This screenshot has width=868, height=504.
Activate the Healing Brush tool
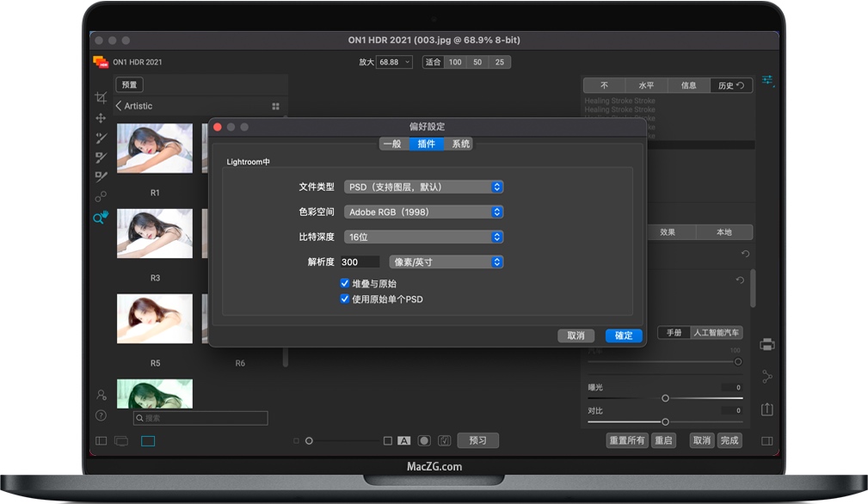pyautogui.click(x=101, y=140)
